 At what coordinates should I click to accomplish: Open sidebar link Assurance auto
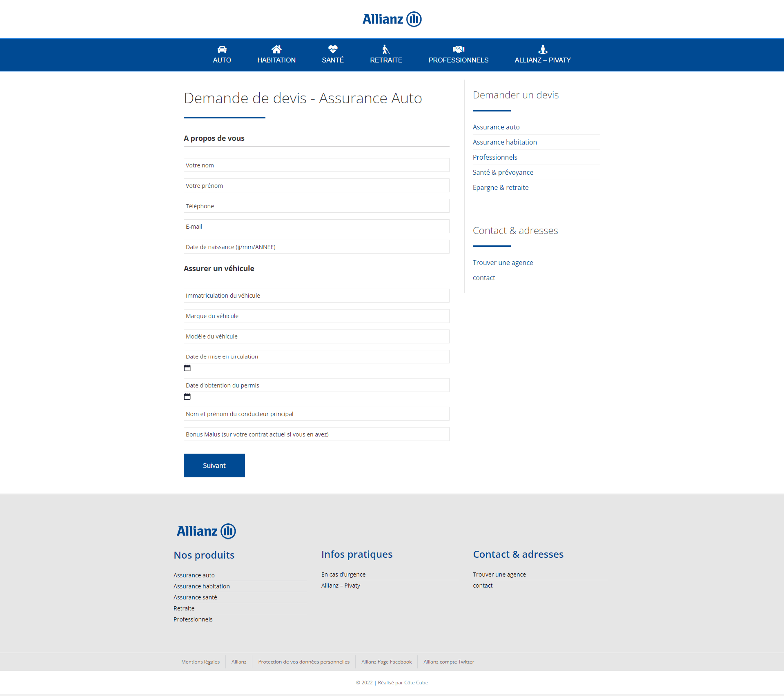tap(496, 127)
